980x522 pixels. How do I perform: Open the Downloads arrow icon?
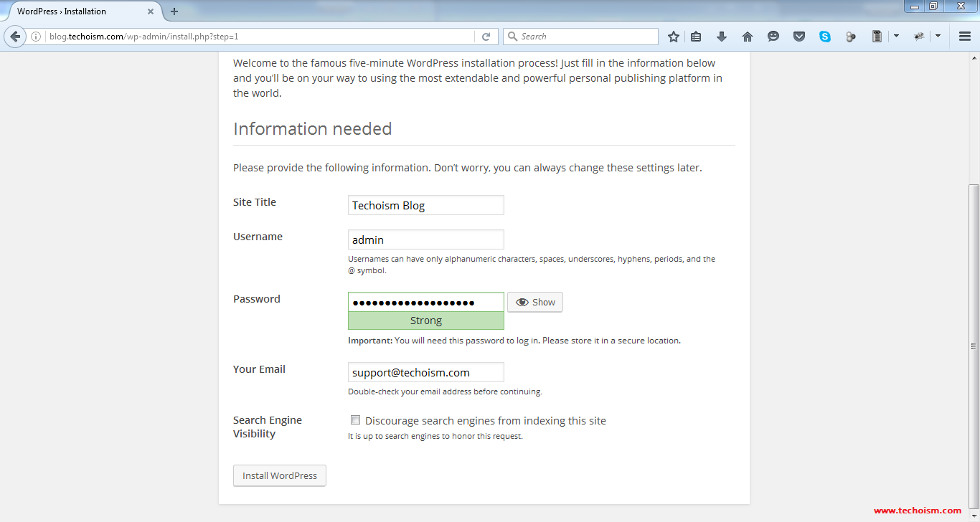point(722,37)
